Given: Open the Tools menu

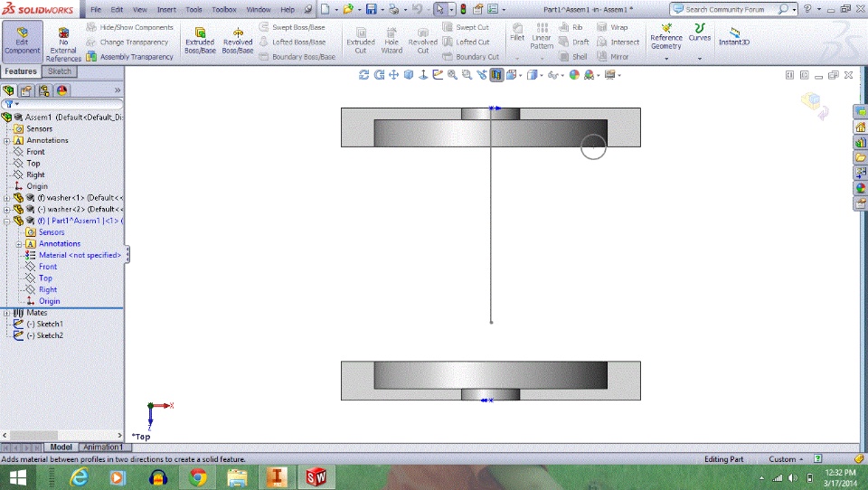Looking at the screenshot, I should pyautogui.click(x=193, y=9).
